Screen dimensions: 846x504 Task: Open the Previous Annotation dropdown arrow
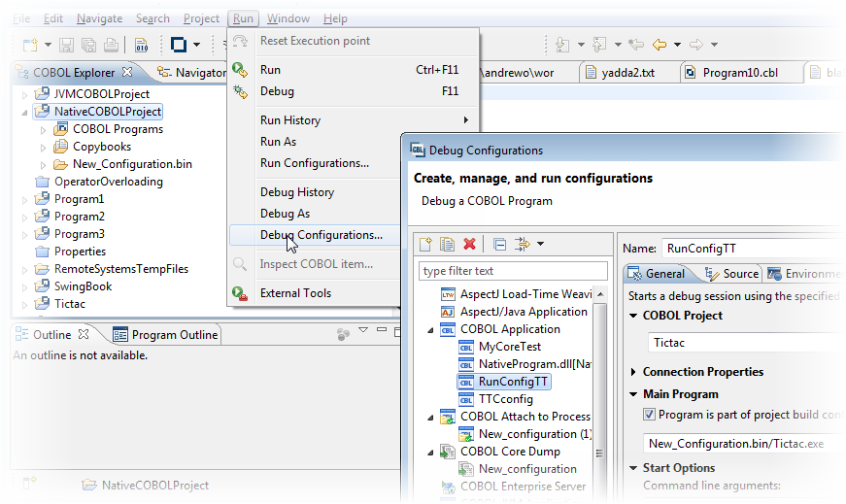point(618,45)
